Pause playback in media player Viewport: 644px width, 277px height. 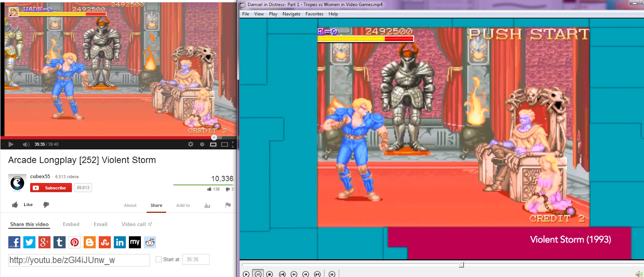(258, 274)
